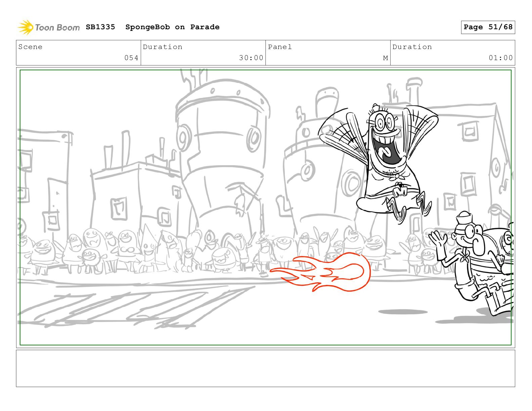Click the panel duration value '01:00'
Screen dimensions: 532x411
tap(501, 58)
